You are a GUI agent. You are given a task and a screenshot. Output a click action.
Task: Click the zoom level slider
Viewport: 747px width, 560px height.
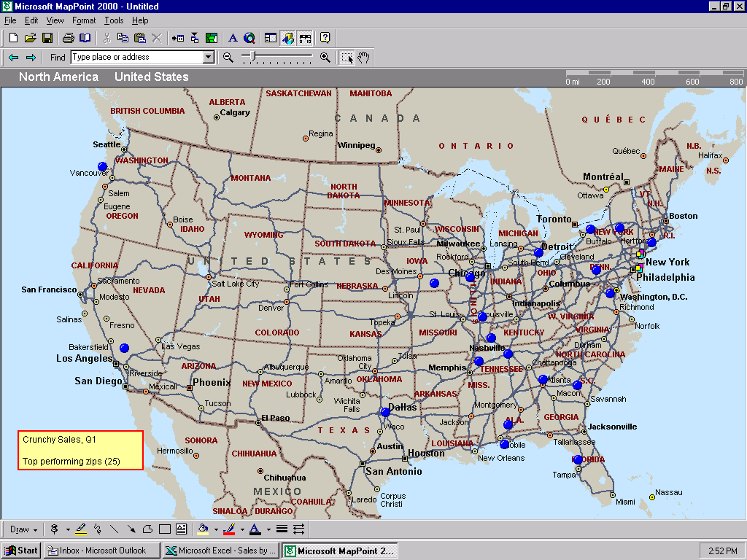coord(252,56)
